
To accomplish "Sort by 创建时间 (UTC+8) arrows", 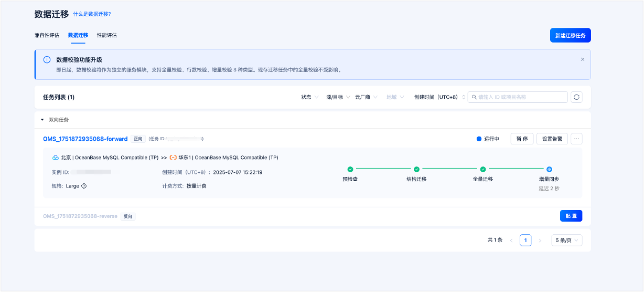I will (x=463, y=97).
